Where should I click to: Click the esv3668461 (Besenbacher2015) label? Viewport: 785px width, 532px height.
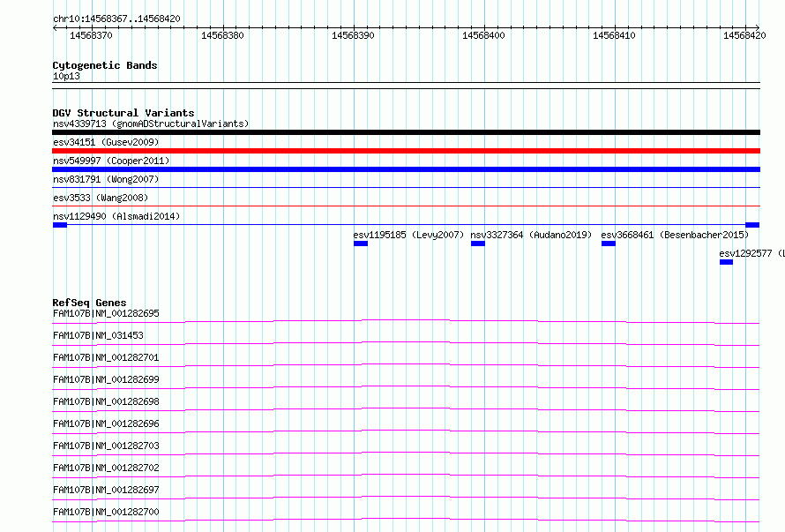pos(675,235)
